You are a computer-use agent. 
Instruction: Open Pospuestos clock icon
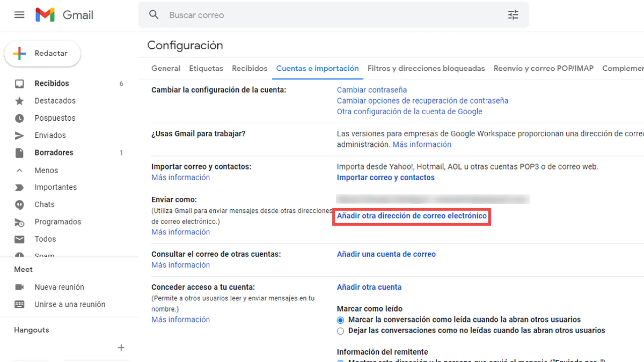tap(19, 118)
